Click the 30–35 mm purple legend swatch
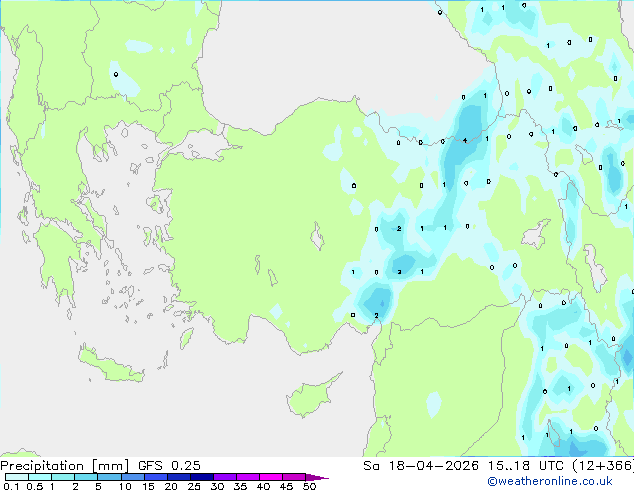Image resolution: width=634 pixels, height=490 pixels. [x=225, y=477]
